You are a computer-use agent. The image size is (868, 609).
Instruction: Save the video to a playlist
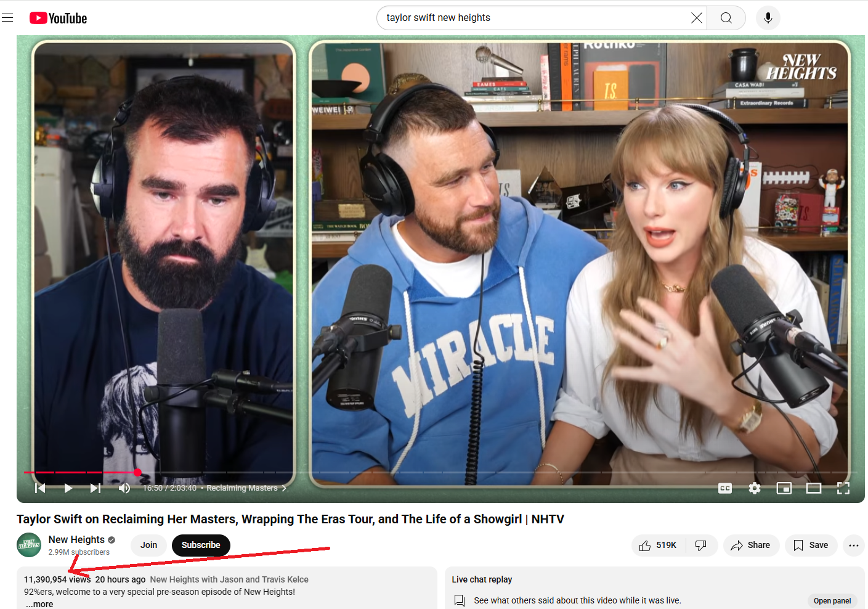811,545
